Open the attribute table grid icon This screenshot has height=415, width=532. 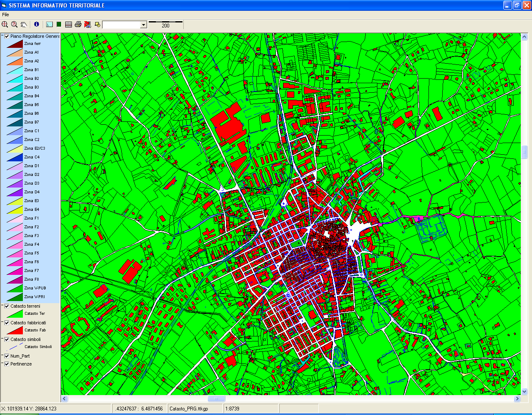pyautogui.click(x=69, y=25)
